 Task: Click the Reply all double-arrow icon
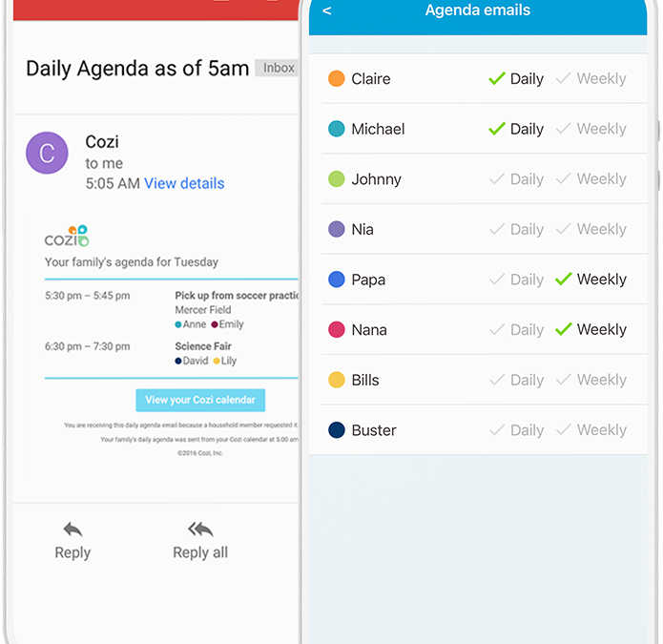(200, 529)
